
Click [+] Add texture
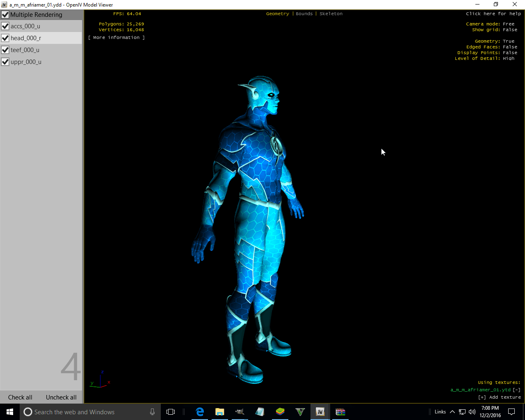point(500,397)
